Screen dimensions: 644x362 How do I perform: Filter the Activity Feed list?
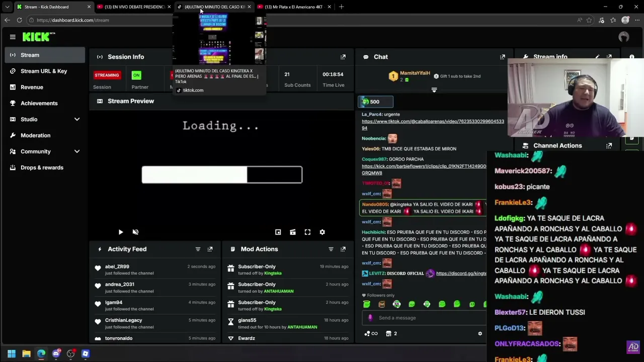tap(198, 249)
